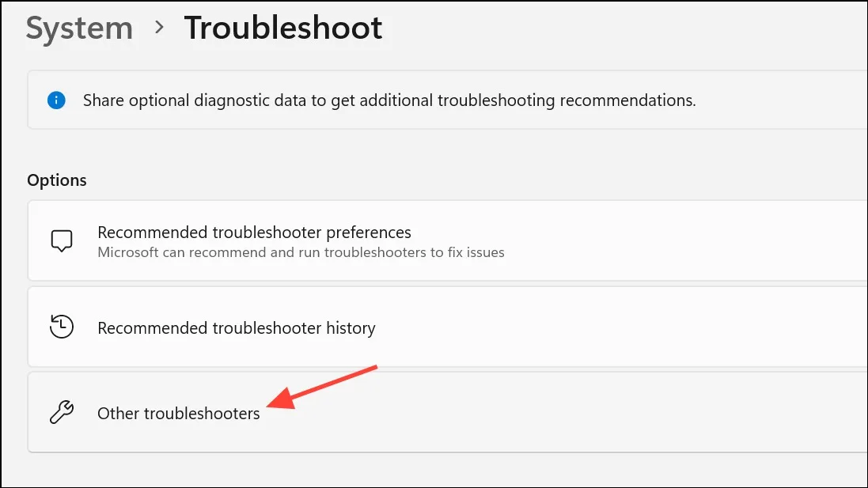
Task: Open Recommended troubleshooter history
Action: pos(447,327)
